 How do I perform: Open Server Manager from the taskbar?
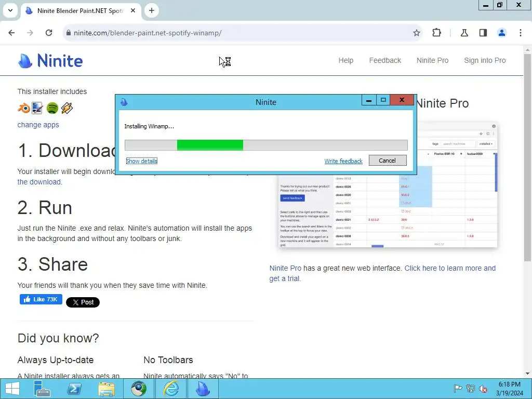pyautogui.click(x=43, y=389)
